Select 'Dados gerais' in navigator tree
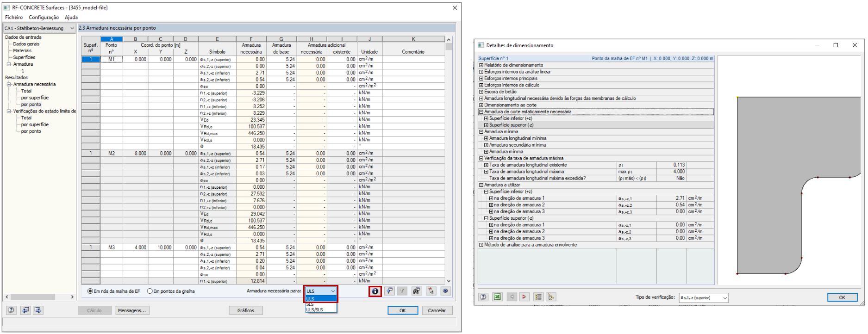Viewport: 868px width, 334px height. [26, 44]
